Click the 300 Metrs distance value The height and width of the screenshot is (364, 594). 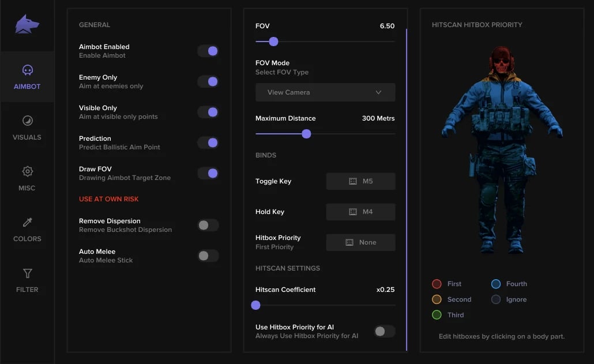(378, 118)
